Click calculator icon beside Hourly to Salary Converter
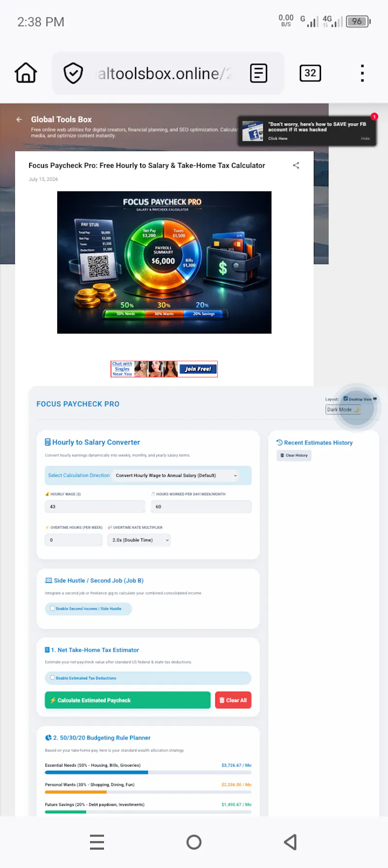 pyautogui.click(x=48, y=442)
